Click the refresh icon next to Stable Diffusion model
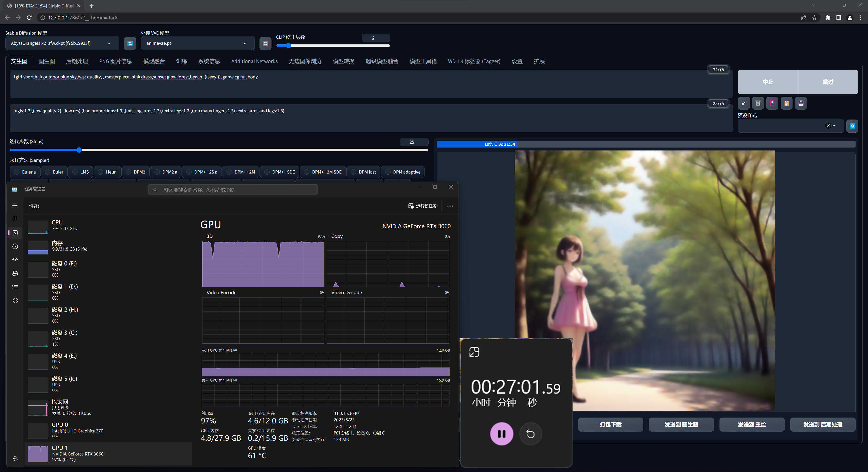Viewport: 868px width, 472px height. click(x=130, y=43)
